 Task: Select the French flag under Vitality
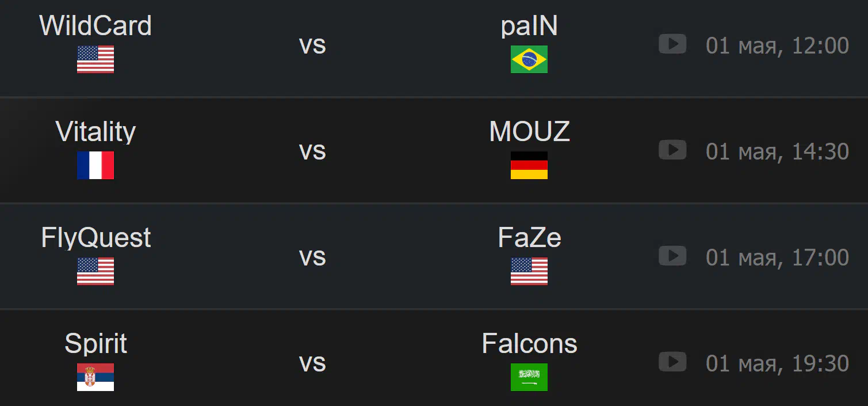(95, 165)
